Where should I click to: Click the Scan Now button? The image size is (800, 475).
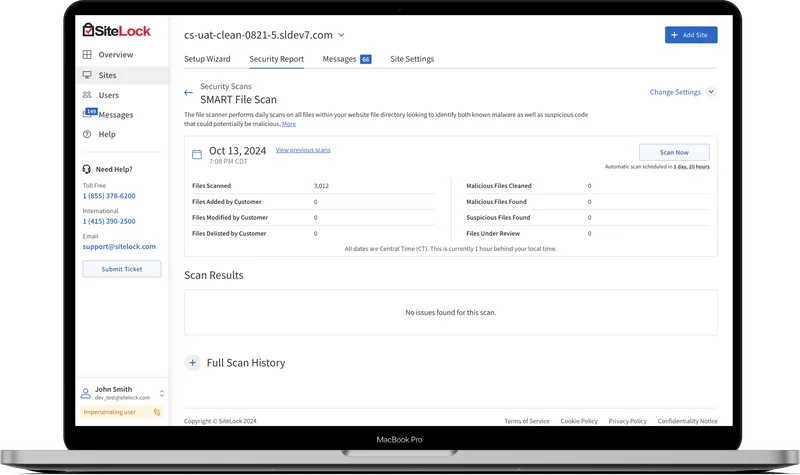[x=674, y=152]
